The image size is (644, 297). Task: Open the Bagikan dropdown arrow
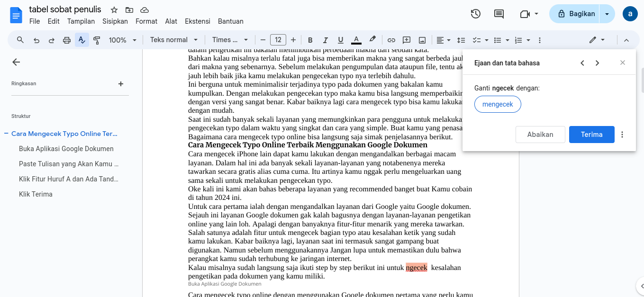click(x=607, y=14)
